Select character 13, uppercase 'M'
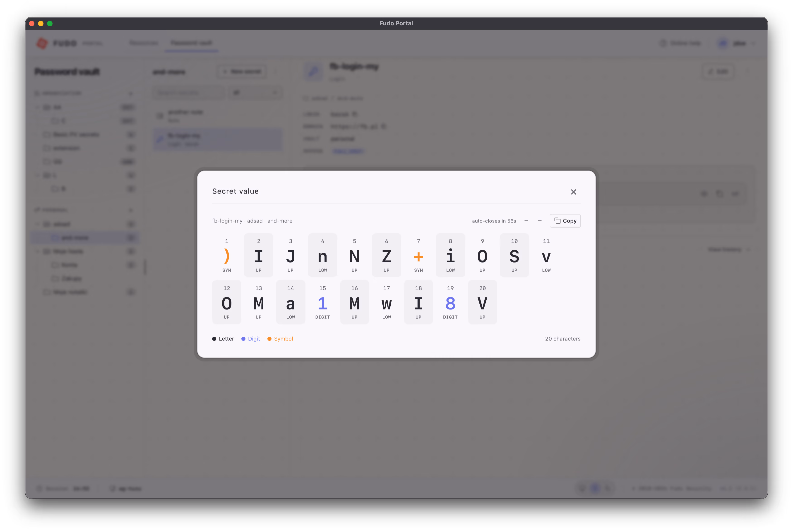 (x=259, y=302)
